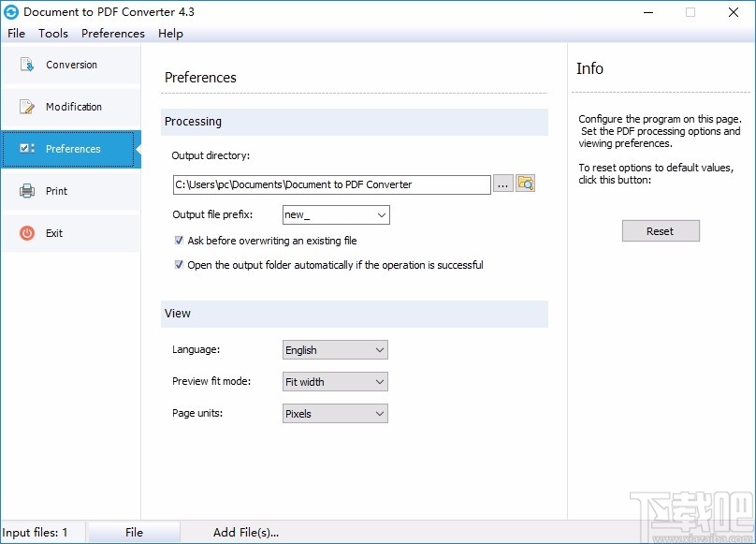This screenshot has width=756, height=544.
Task: Click the browse ellipsis next to output directory
Action: pos(502,184)
